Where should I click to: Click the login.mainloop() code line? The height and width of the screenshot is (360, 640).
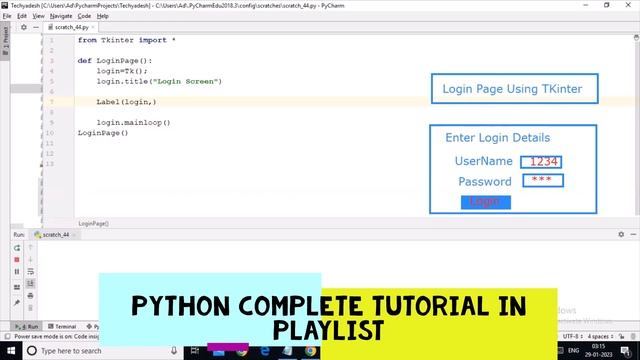click(x=133, y=122)
